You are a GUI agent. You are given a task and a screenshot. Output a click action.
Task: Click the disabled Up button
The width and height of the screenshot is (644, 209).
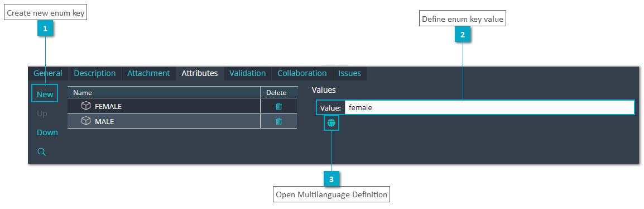coord(42,113)
